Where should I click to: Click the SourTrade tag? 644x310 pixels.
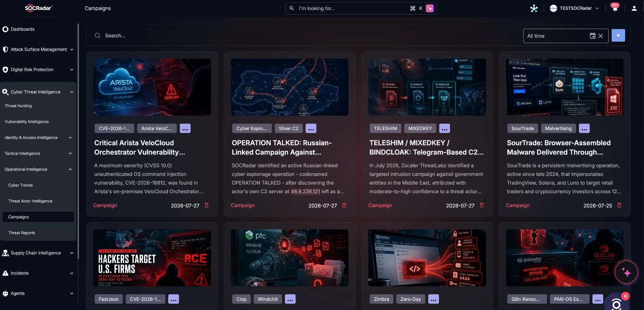(x=523, y=128)
